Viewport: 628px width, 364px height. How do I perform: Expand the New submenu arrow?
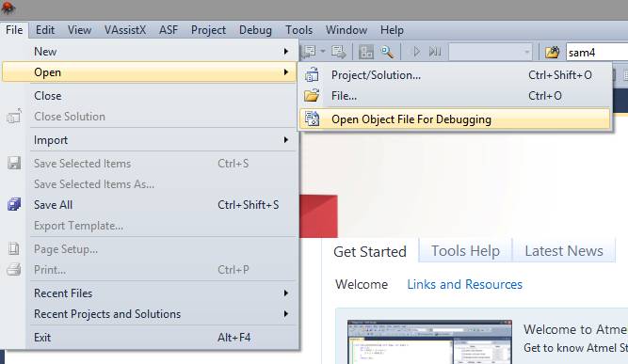tap(285, 51)
